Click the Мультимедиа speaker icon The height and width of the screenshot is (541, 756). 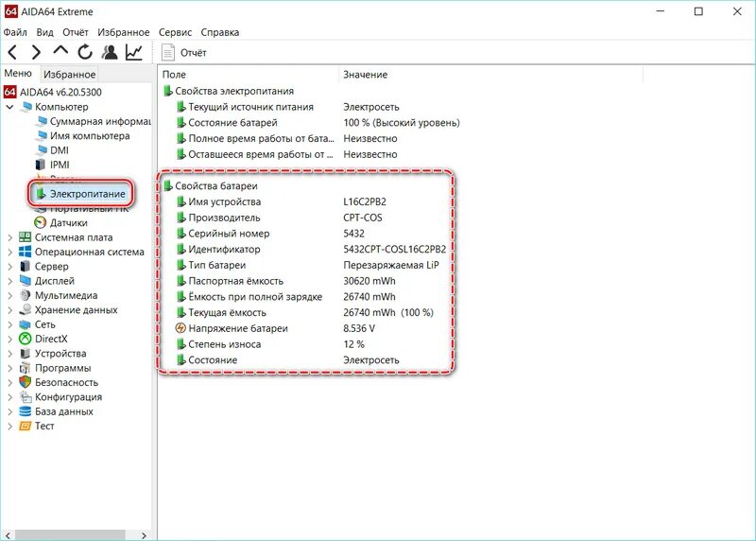(26, 295)
